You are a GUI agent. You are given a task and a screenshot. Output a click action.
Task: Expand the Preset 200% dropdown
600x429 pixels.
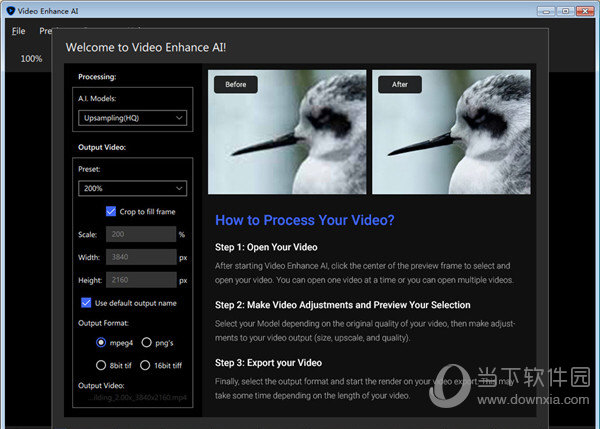coord(132,188)
